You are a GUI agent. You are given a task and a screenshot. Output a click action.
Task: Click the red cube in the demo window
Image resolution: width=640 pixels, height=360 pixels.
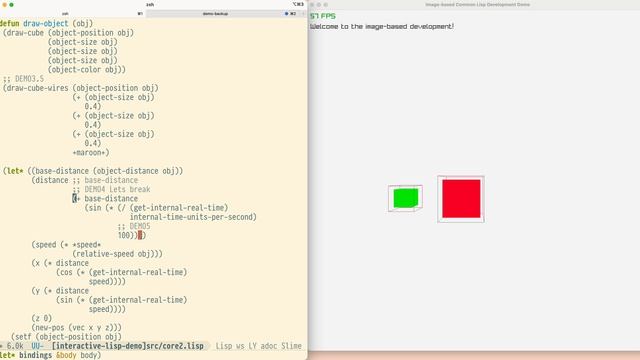click(461, 199)
